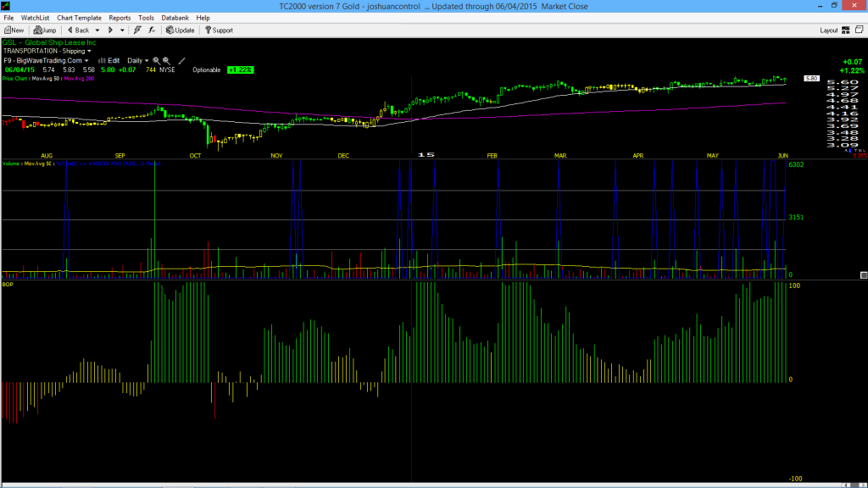
Task: Select the drawing line tool icon
Action: pyautogui.click(x=181, y=61)
